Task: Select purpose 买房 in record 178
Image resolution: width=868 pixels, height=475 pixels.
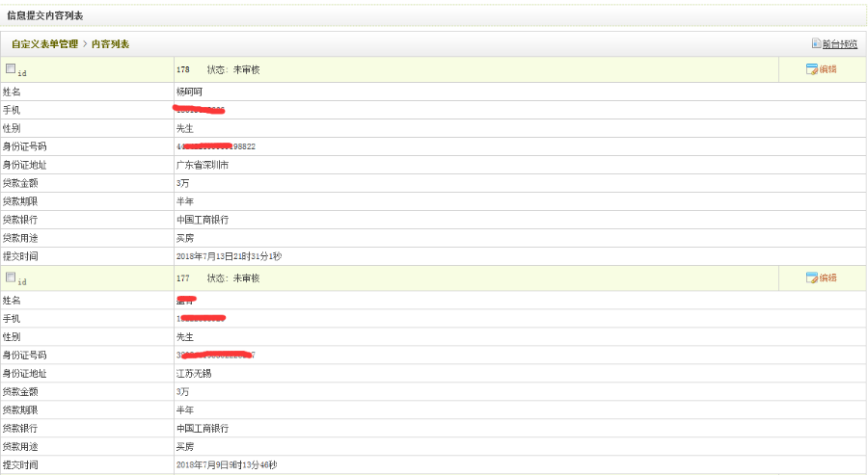Action: point(185,238)
